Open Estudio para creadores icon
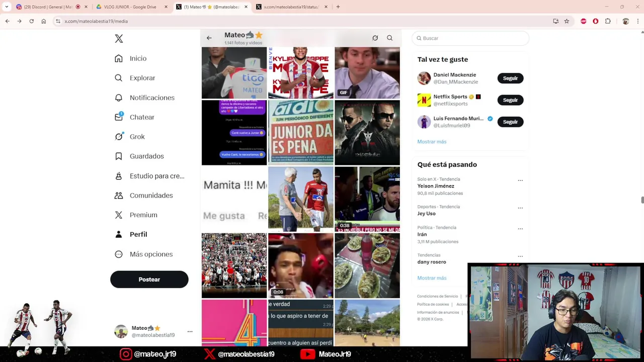The width and height of the screenshot is (644, 362). [119, 176]
